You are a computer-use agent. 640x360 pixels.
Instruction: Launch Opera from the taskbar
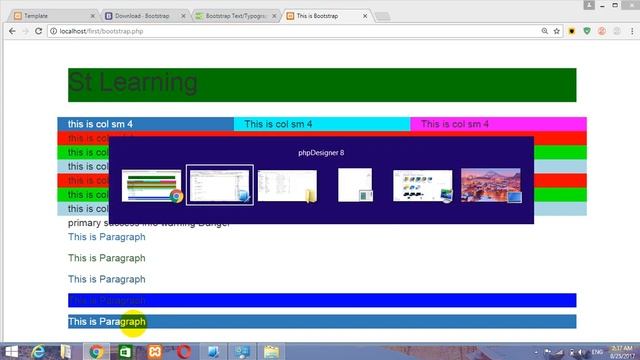pos(183,351)
